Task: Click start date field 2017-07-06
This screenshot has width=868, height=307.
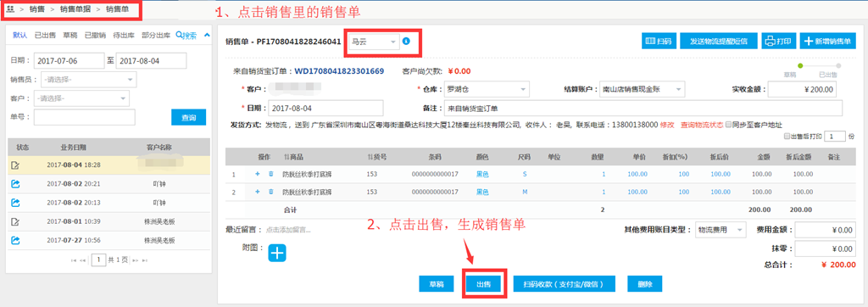Action: point(70,61)
